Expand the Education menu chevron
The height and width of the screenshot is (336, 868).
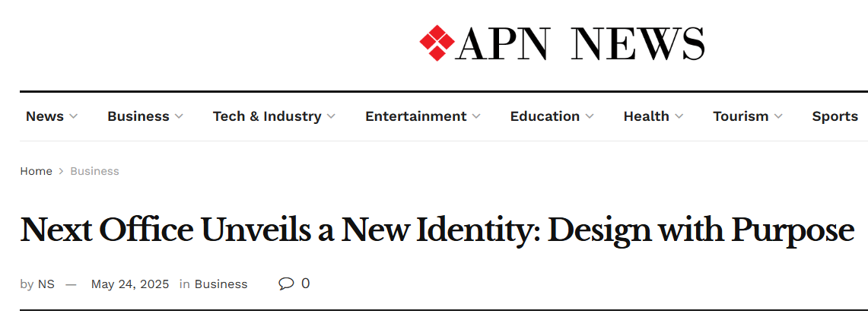(x=590, y=117)
